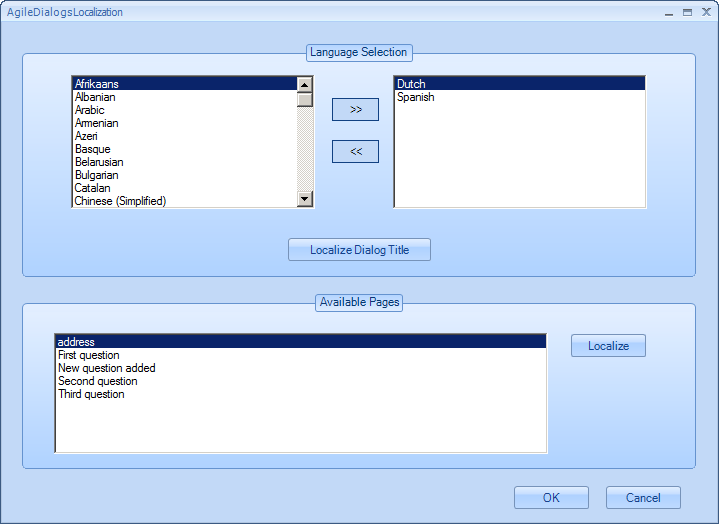Click the language list scroll up arrow

point(305,84)
